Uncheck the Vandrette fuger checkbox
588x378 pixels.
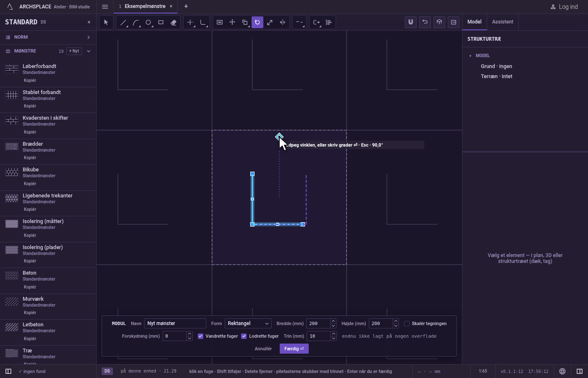coord(200,336)
